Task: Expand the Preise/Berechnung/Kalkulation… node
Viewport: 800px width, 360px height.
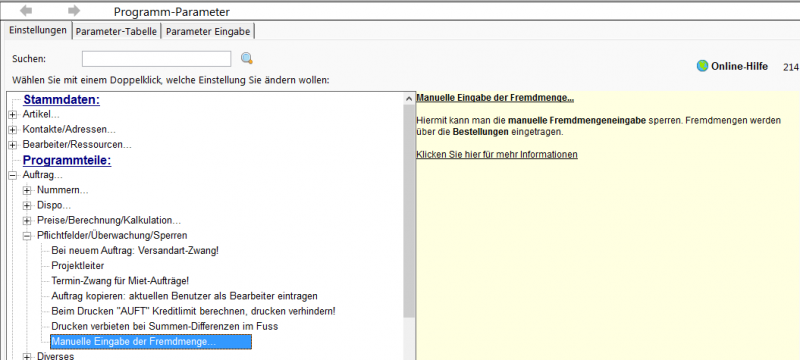Action: coord(27,221)
